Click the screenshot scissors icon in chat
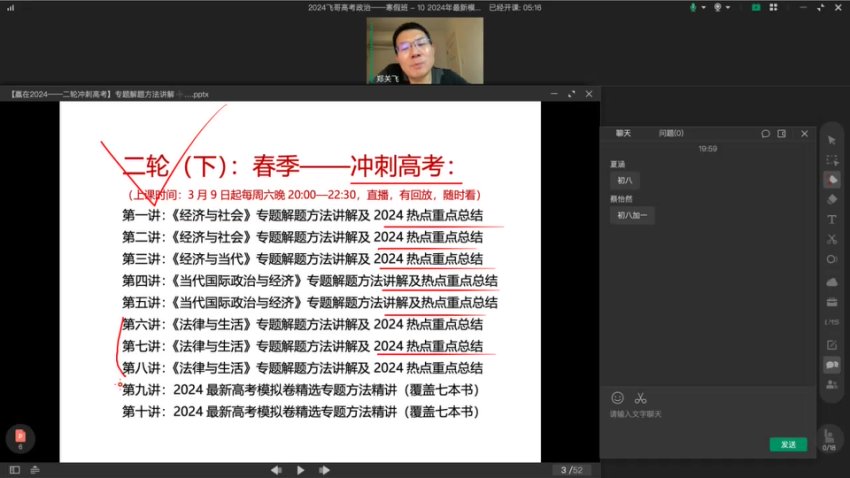 [x=640, y=397]
